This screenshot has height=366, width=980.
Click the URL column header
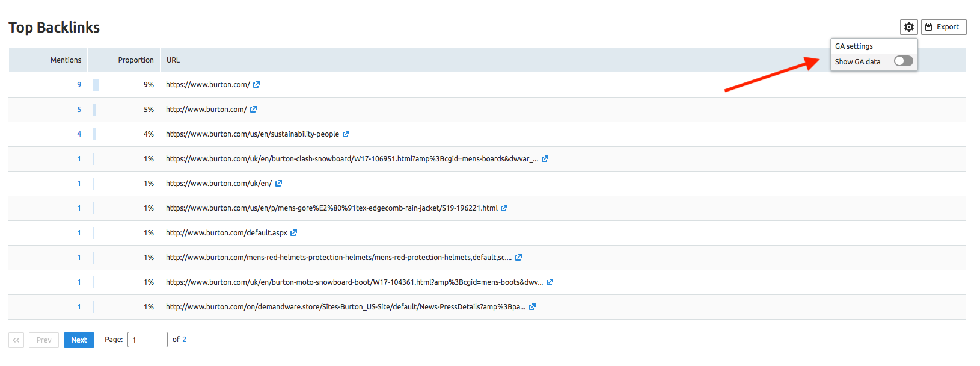click(173, 60)
